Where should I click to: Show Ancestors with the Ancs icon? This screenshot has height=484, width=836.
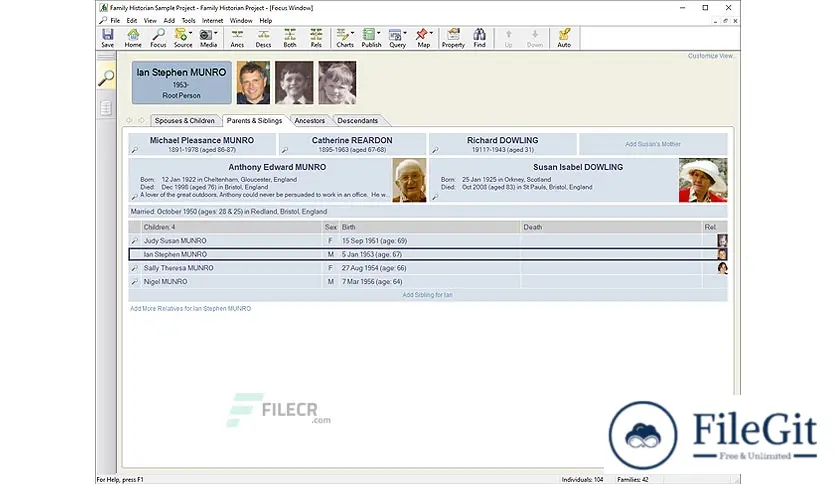click(237, 38)
